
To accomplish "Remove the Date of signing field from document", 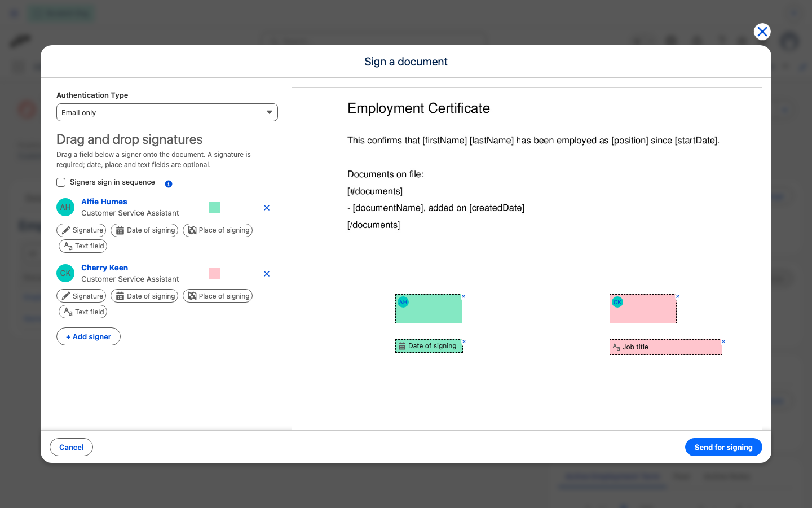I will [464, 341].
